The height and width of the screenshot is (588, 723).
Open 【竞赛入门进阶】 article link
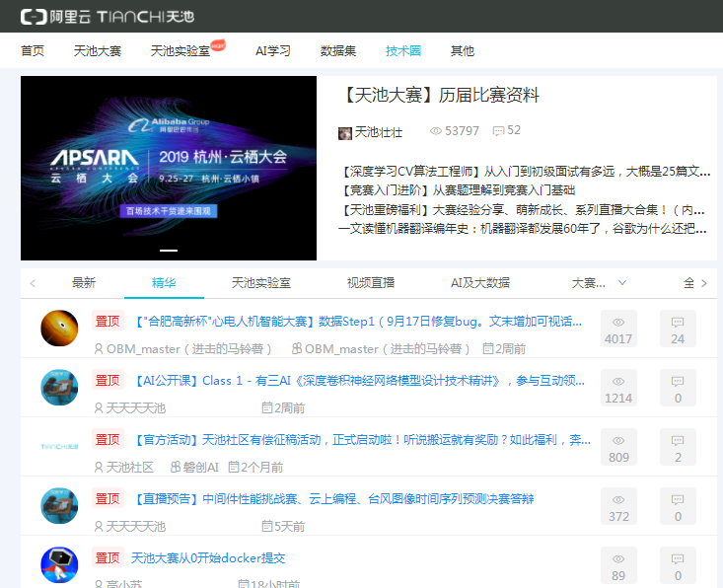coord(457,190)
